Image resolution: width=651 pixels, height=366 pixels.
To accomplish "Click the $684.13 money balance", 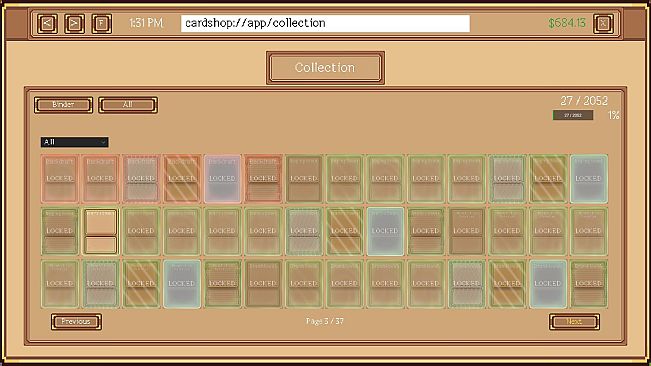I will pos(567,23).
